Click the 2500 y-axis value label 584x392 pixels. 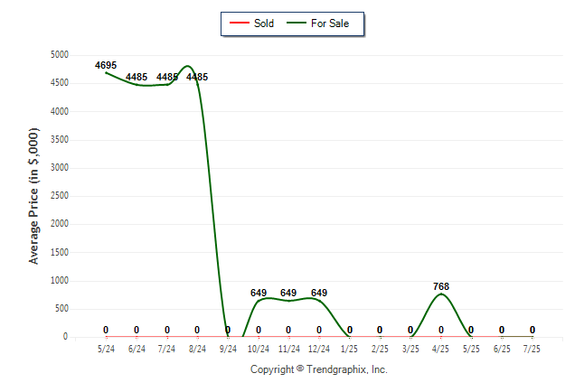(x=60, y=195)
